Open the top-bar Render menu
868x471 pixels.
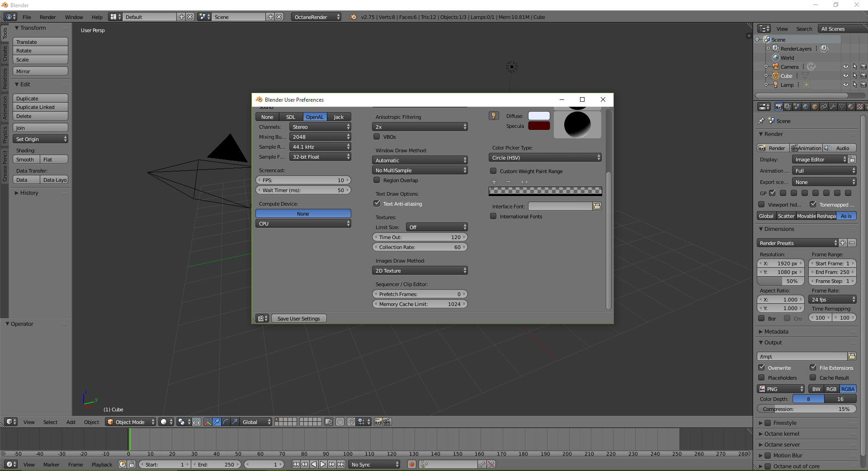pos(47,17)
